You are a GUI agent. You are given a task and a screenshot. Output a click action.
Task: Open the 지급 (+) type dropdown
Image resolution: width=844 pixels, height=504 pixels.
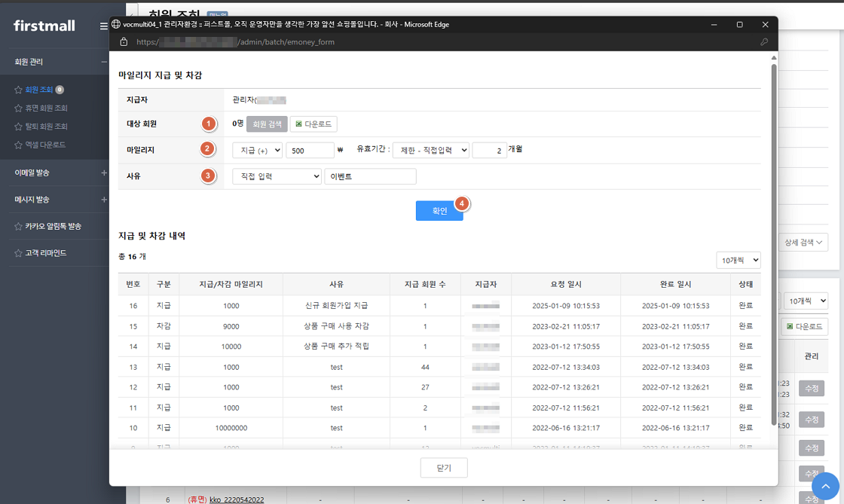point(257,151)
